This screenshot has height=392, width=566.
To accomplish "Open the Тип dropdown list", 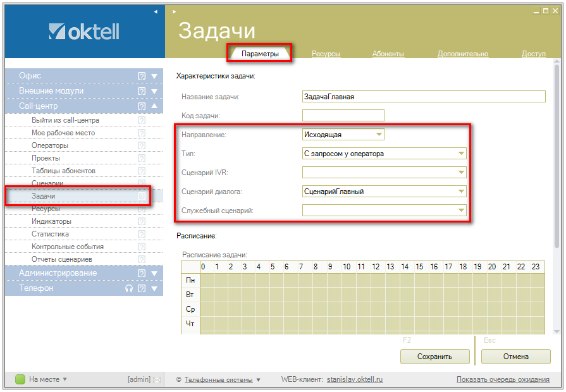I will (461, 153).
